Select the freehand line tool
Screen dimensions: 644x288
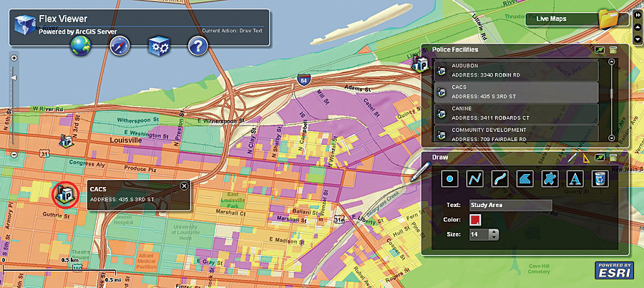(500, 178)
